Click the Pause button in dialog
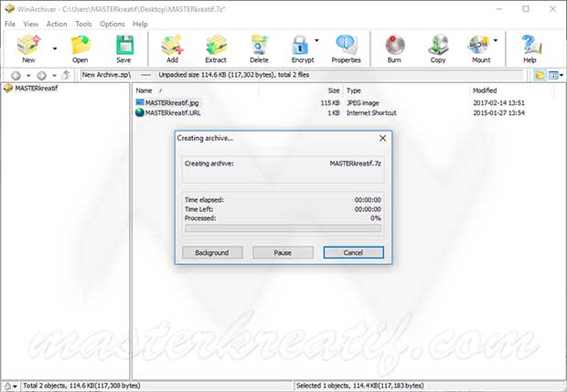567x392 pixels. click(283, 252)
